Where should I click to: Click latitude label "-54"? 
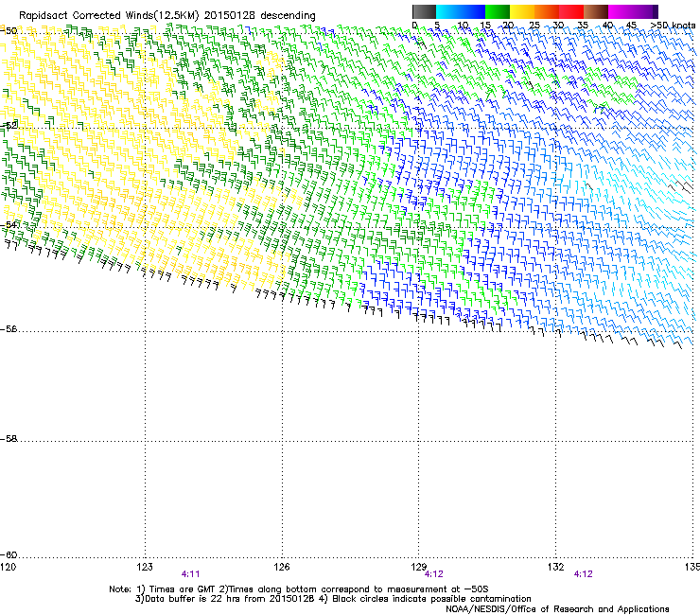[9, 224]
